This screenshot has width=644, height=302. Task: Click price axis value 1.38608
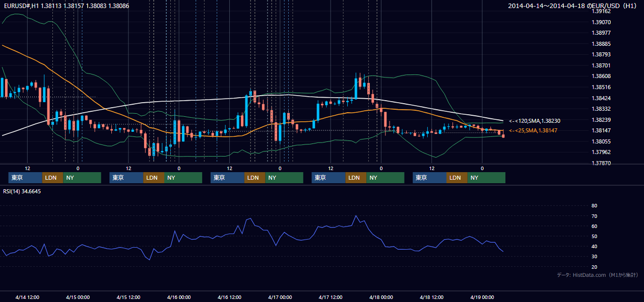601,76
